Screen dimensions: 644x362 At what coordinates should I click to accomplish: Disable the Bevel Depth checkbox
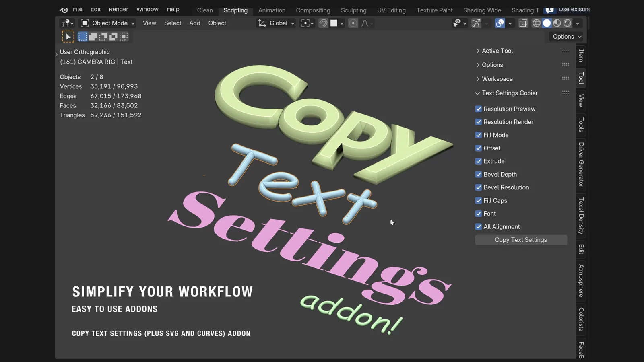[478, 174]
